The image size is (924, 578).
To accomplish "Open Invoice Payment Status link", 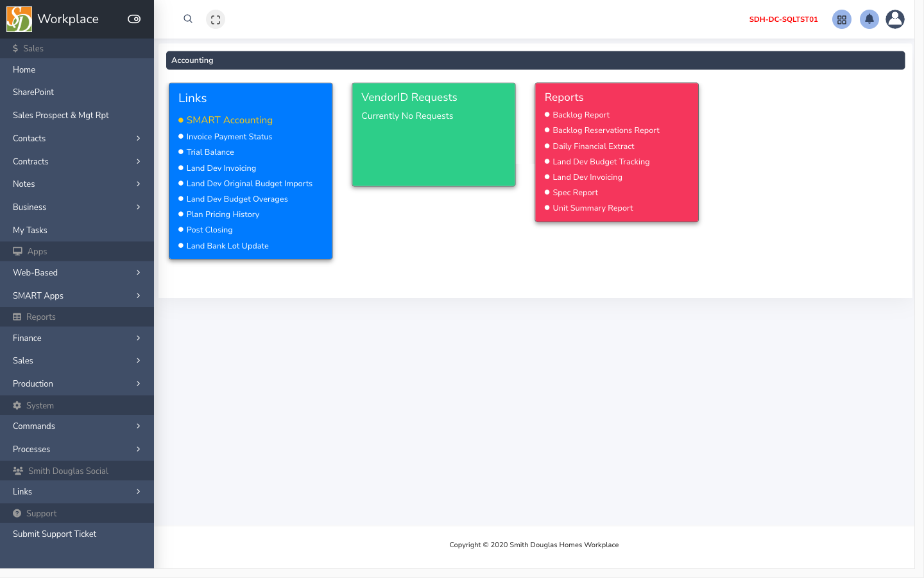I will coord(229,137).
